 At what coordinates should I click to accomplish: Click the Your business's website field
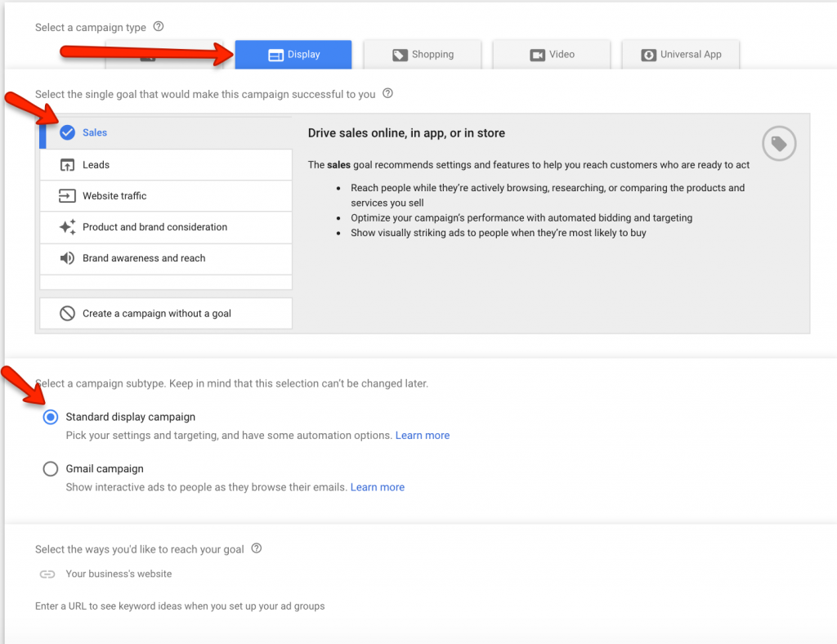[x=119, y=574]
